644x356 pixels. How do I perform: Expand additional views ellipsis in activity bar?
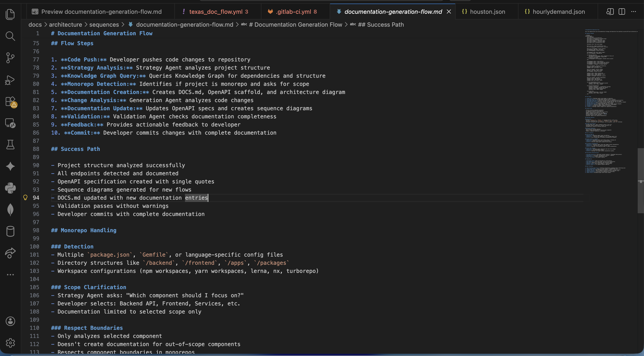(10, 274)
